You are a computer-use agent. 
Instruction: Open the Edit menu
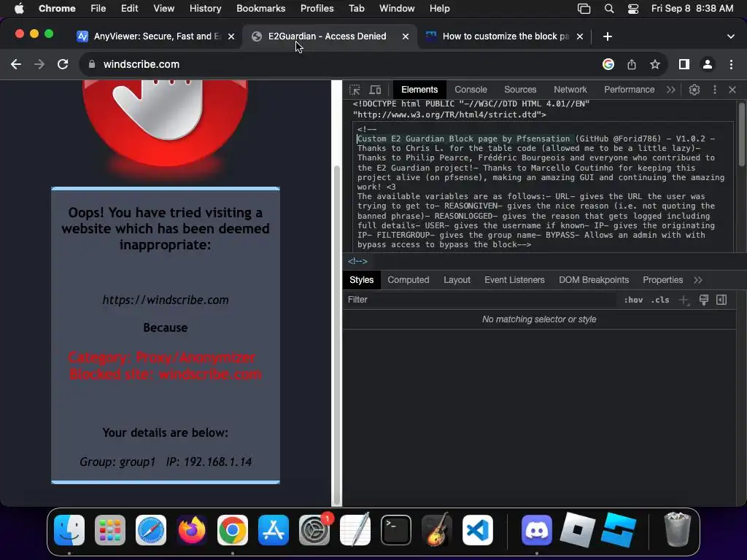[129, 9]
